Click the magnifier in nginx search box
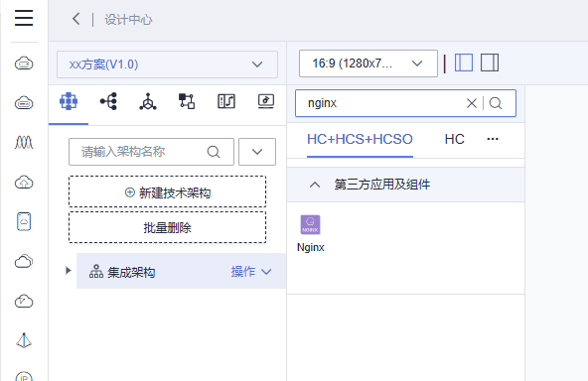Image resolution: width=588 pixels, height=381 pixels. 496,103
